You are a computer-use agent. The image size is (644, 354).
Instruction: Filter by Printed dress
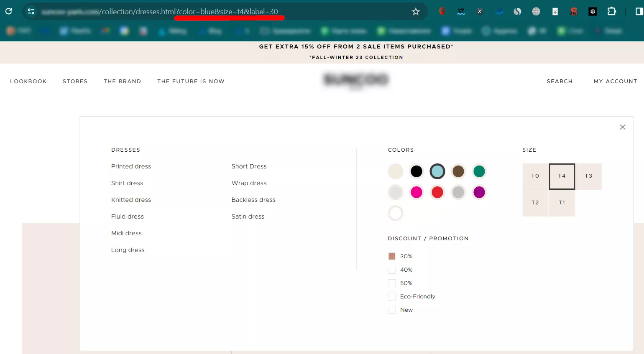[x=131, y=166]
